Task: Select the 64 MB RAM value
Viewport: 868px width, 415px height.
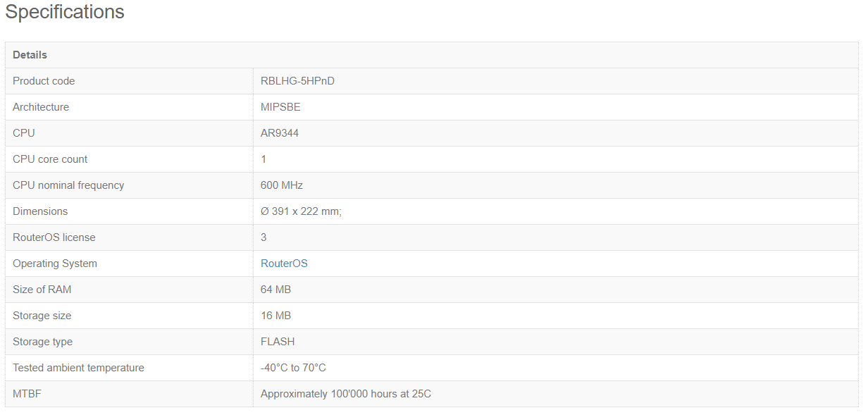Action: click(275, 290)
